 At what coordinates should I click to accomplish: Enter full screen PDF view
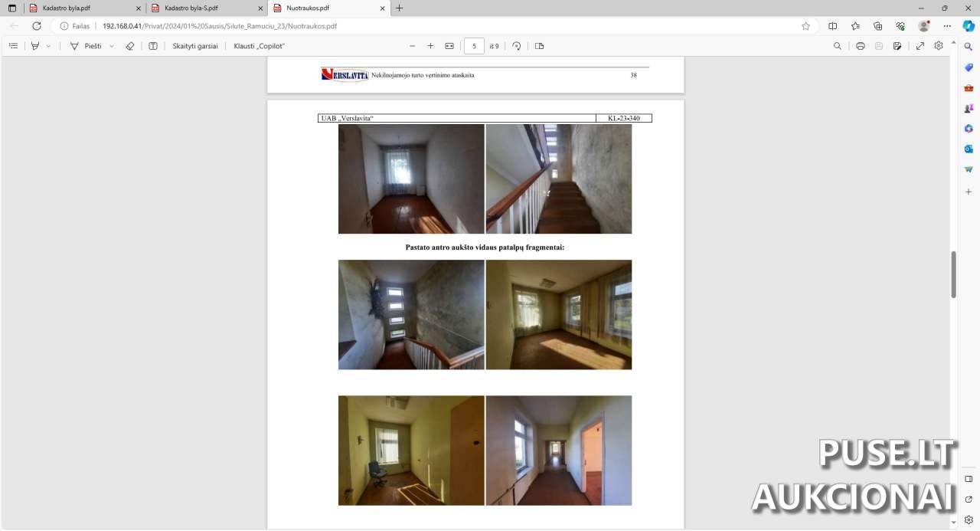[920, 46]
